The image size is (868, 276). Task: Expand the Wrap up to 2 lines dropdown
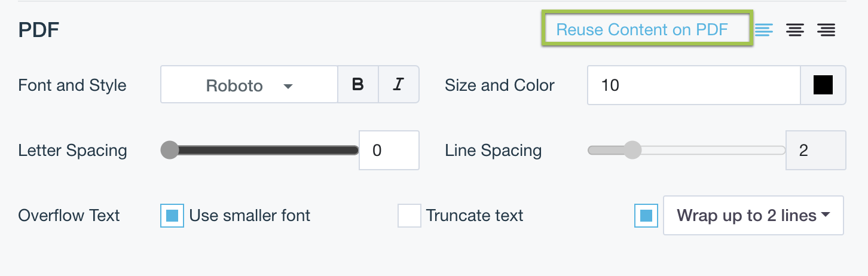pos(753,216)
